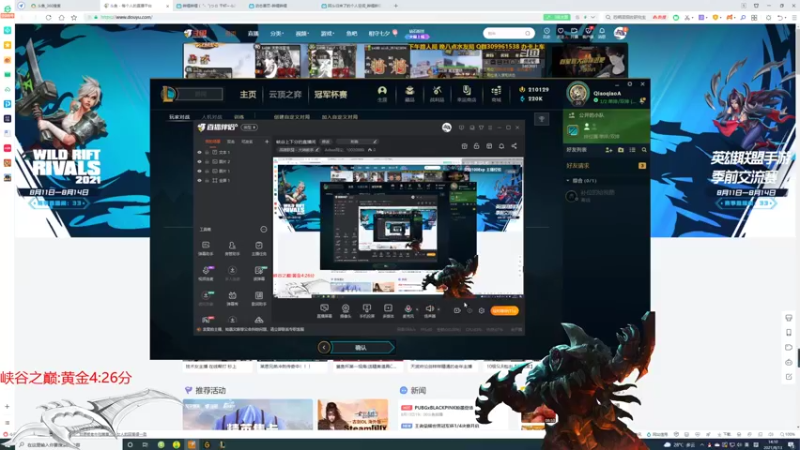Mute the speaker in streaming tool

pyautogui.click(x=430, y=311)
